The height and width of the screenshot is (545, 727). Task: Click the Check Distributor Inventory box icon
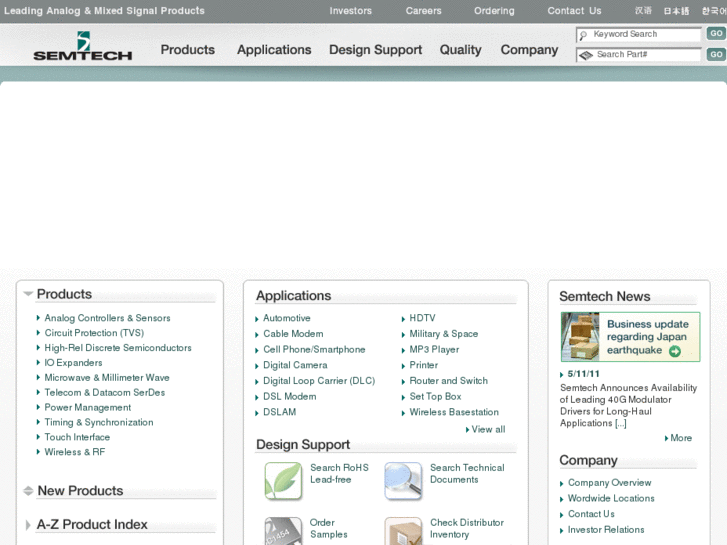[403, 531]
